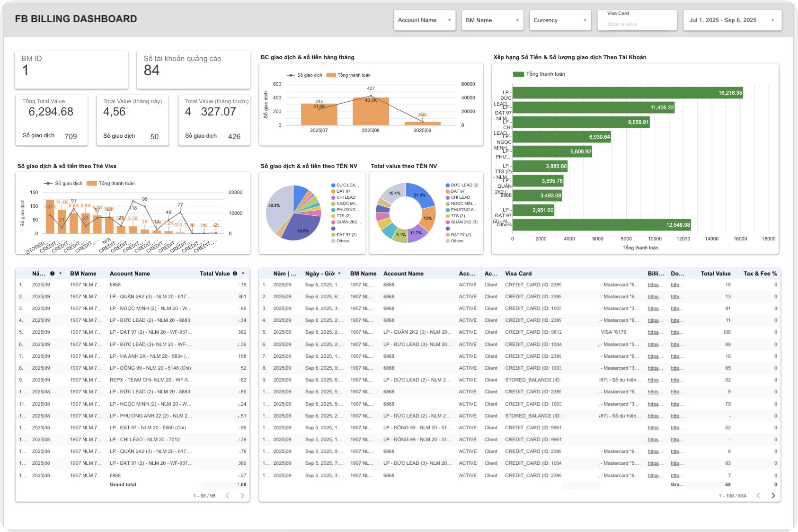
Task: Sort right table by Tax & Fee % column
Action: coord(760,274)
